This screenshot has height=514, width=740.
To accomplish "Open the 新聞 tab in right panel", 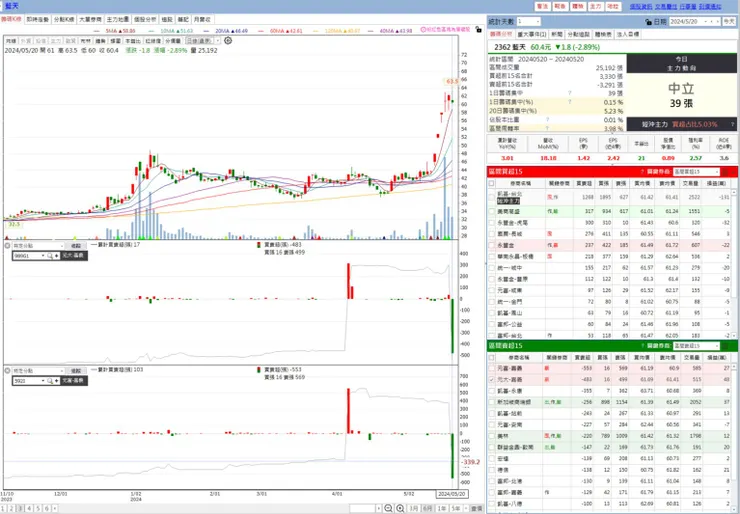I will click(x=557, y=34).
